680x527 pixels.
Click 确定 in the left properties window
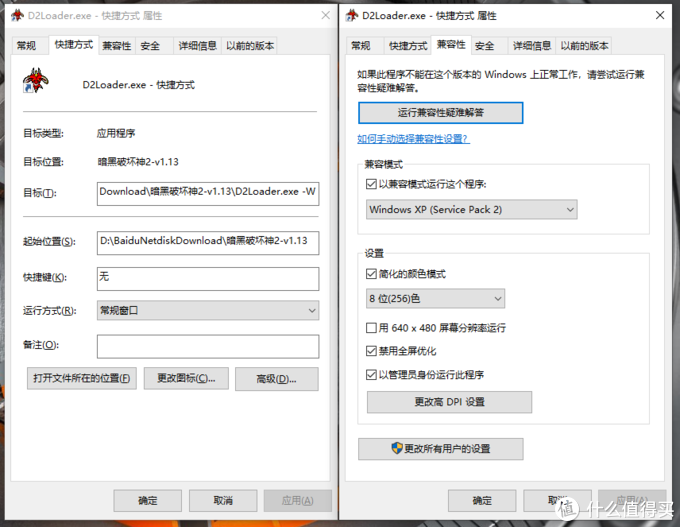click(x=147, y=501)
